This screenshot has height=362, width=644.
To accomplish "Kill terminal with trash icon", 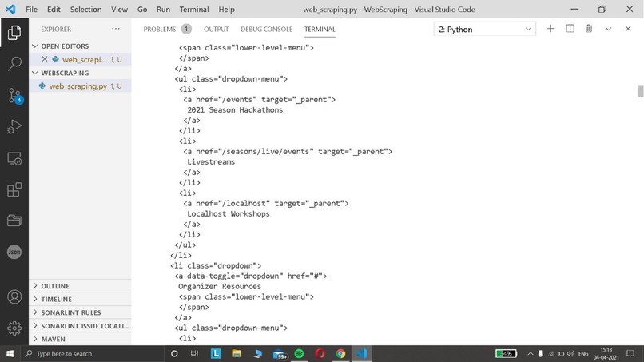I will coord(589,29).
